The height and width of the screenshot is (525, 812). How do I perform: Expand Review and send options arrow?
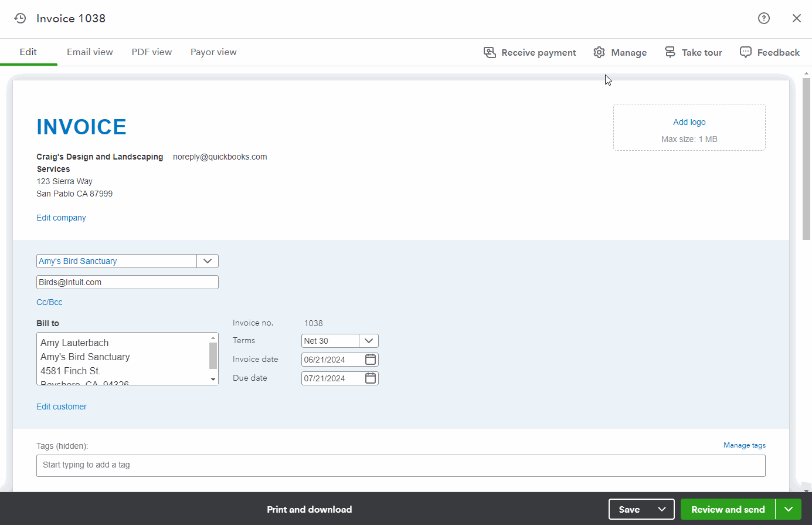tap(789, 509)
